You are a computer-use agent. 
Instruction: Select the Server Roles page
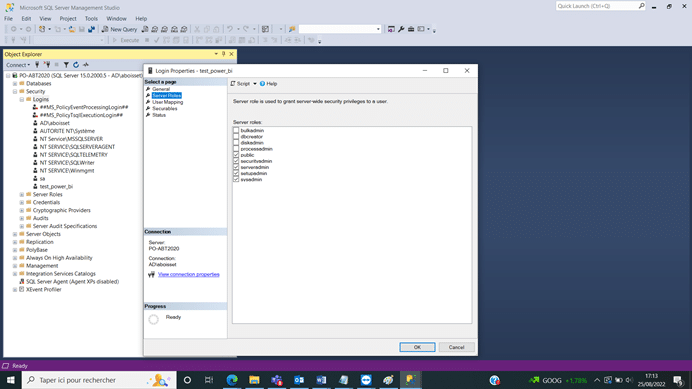[x=166, y=95]
